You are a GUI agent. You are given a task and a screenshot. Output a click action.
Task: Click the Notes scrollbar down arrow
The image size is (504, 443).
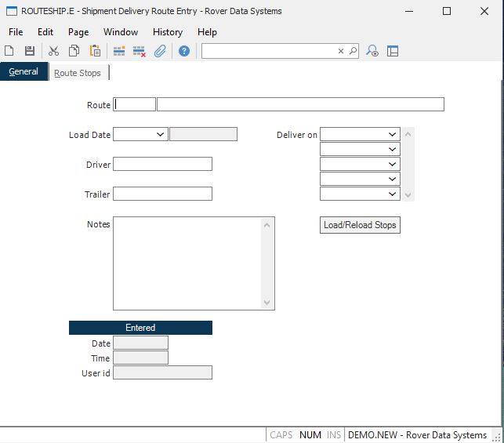pyautogui.click(x=268, y=303)
